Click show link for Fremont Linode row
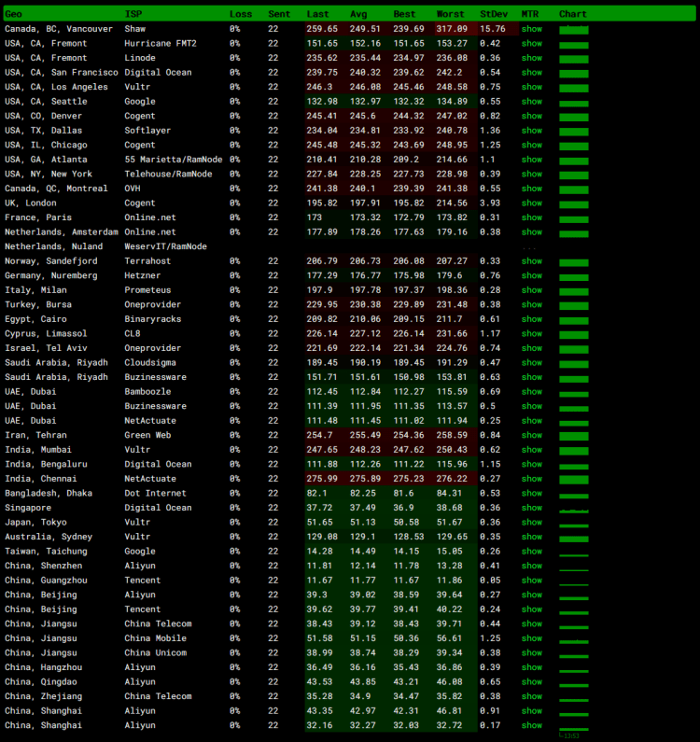 (x=531, y=58)
